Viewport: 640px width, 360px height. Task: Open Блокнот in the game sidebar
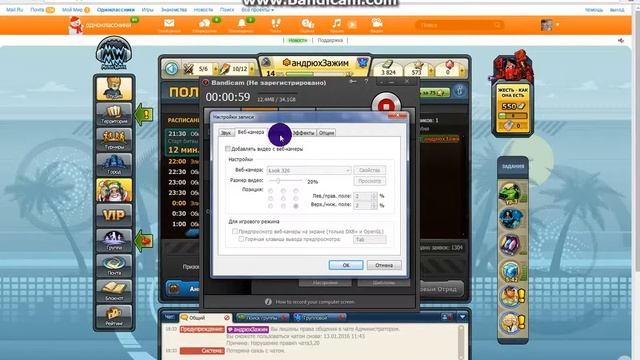[114, 291]
